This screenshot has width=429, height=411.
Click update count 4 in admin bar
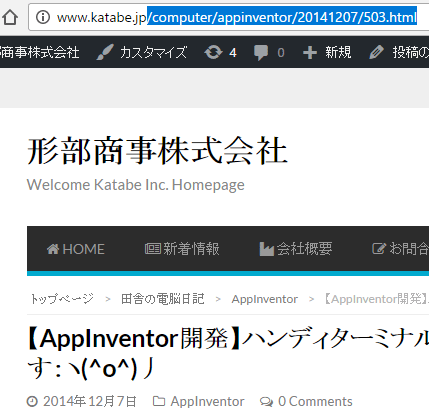click(233, 52)
